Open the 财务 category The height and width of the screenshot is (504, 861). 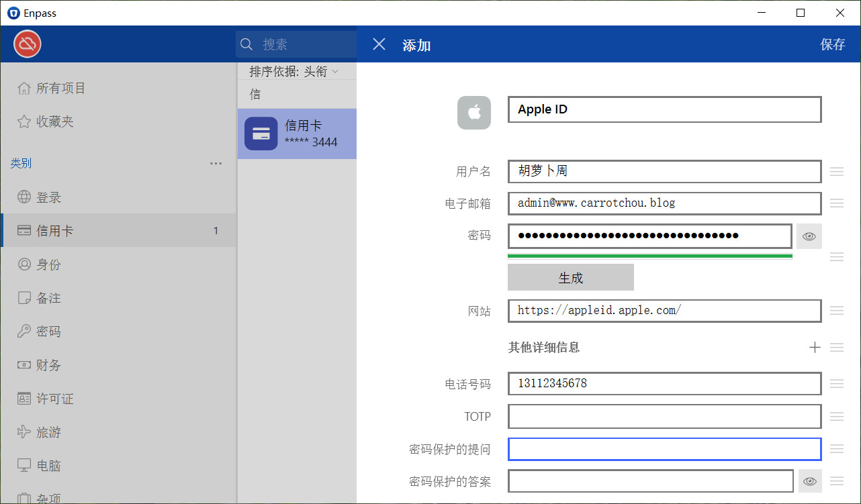click(x=118, y=365)
